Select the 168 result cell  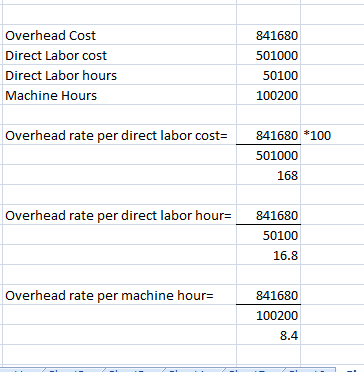point(268,175)
